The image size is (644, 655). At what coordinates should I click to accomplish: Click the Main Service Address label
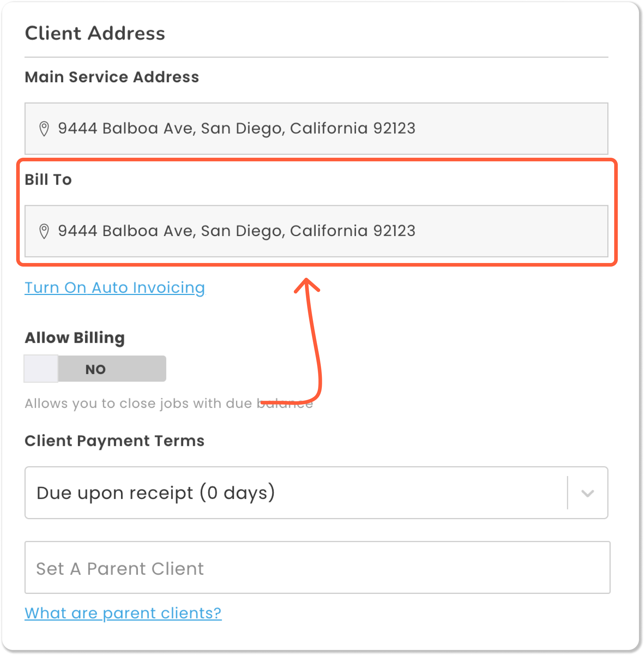[x=112, y=77]
